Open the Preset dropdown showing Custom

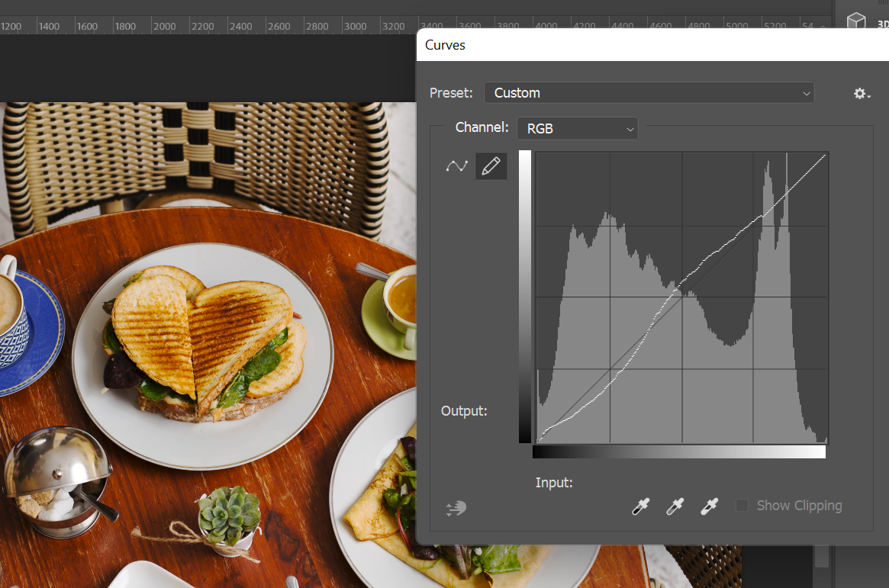pos(649,93)
